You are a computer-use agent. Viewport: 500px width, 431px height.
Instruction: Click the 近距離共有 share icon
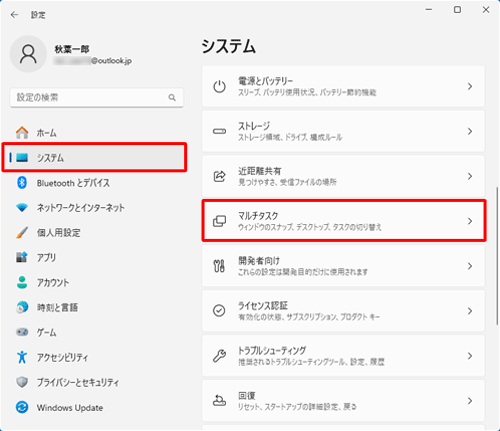219,176
